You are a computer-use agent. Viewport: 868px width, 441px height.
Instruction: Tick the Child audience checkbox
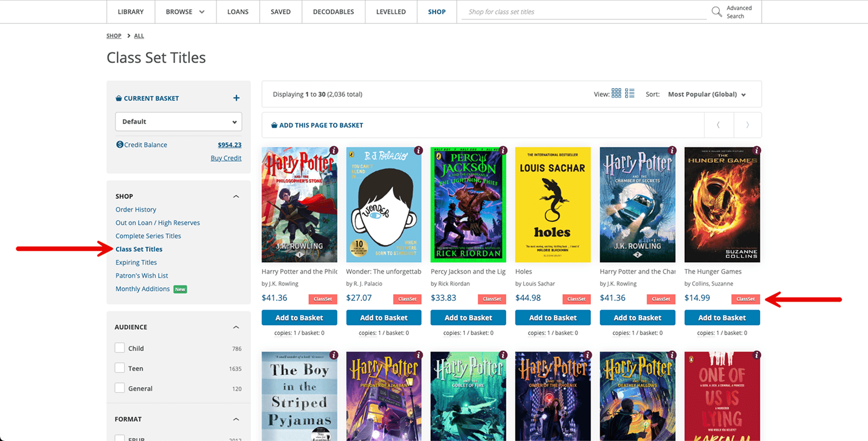point(120,348)
